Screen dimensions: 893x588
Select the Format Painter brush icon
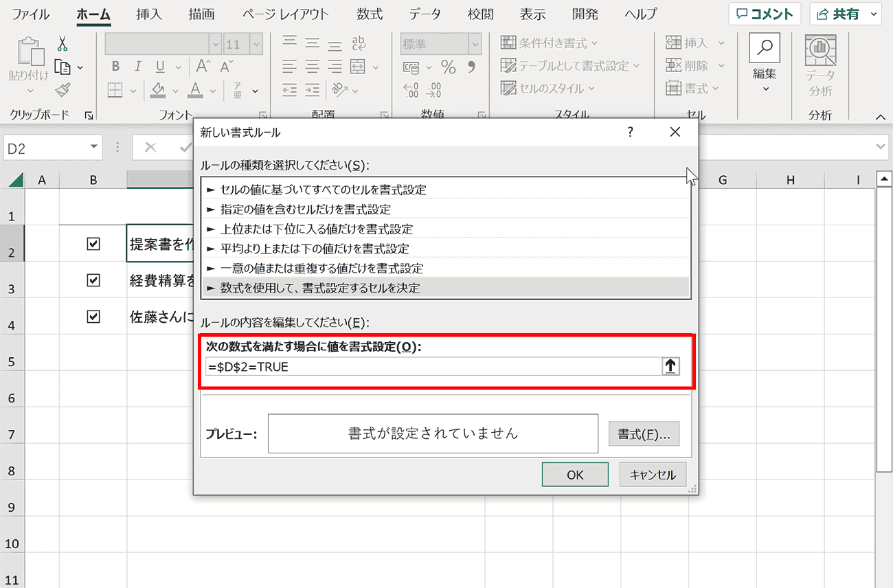[63, 90]
